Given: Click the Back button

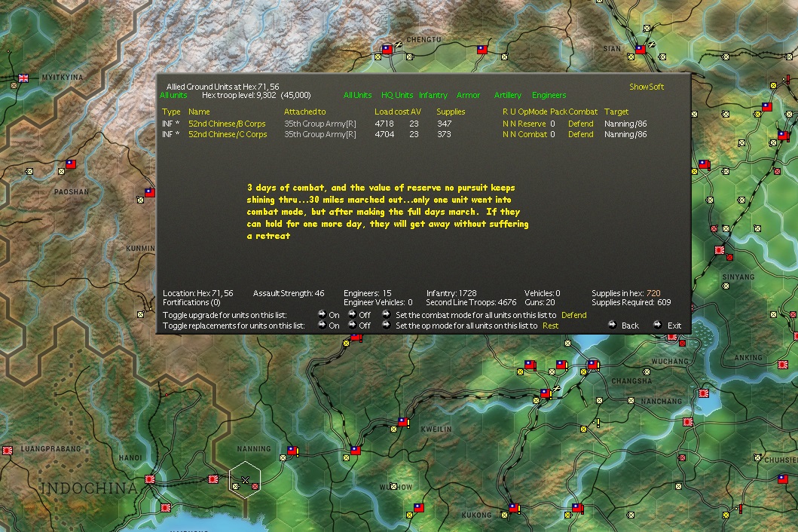Looking at the screenshot, I should (x=630, y=326).
